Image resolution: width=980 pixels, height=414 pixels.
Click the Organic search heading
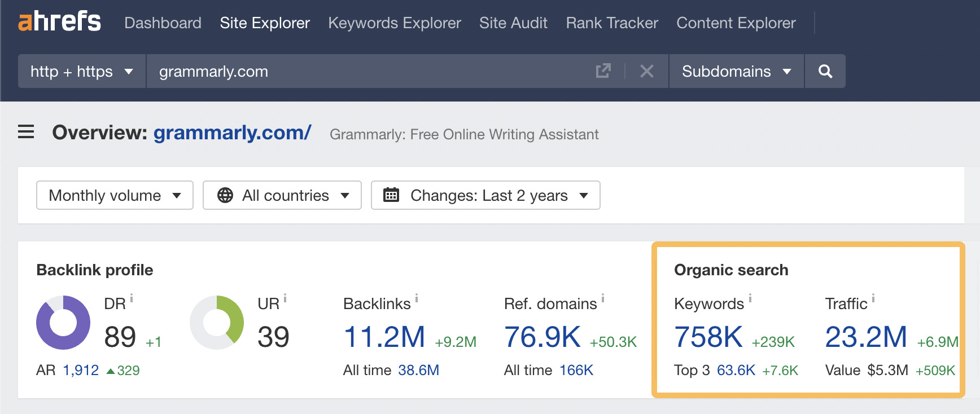731,270
